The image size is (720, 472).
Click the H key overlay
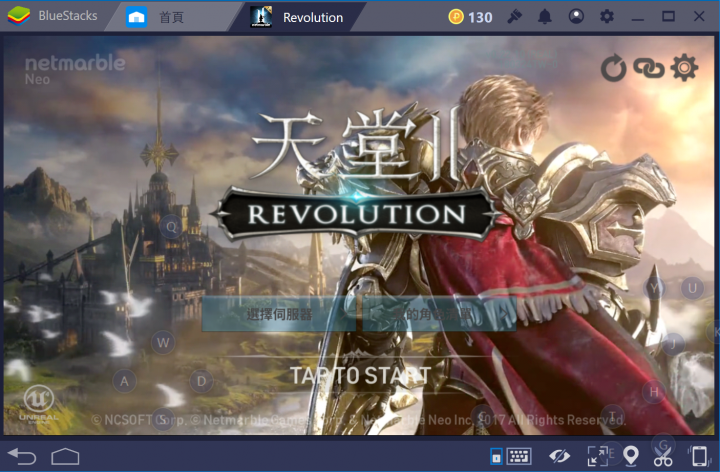(654, 392)
